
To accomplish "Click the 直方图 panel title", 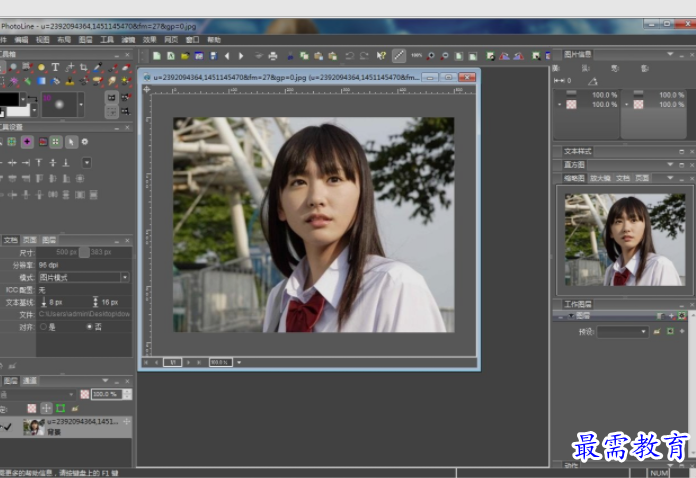I will (x=574, y=165).
